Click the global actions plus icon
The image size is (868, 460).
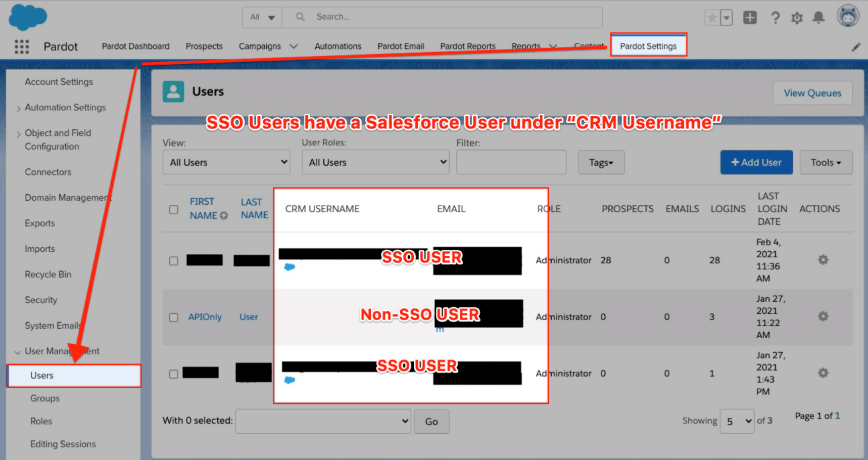750,18
